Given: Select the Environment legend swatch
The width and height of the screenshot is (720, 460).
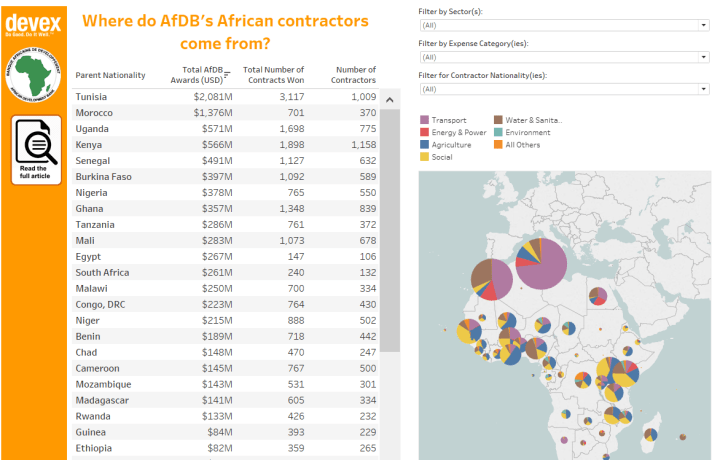Looking at the screenshot, I should (x=498, y=132).
